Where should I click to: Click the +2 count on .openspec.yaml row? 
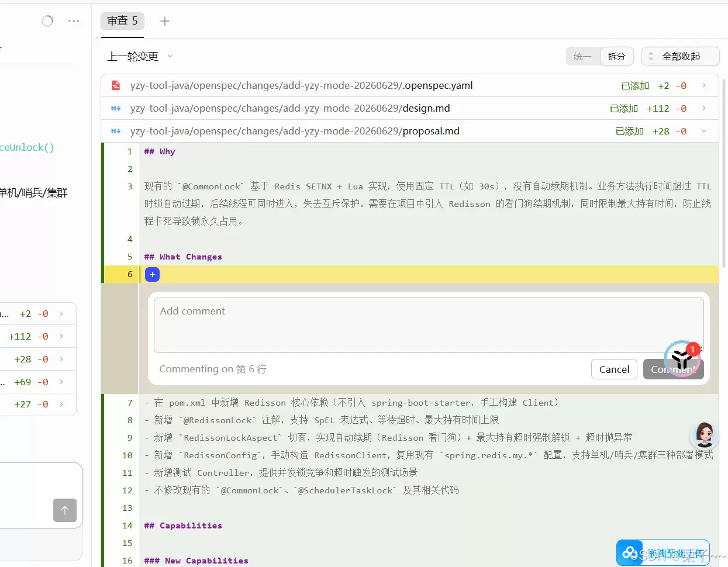click(663, 85)
